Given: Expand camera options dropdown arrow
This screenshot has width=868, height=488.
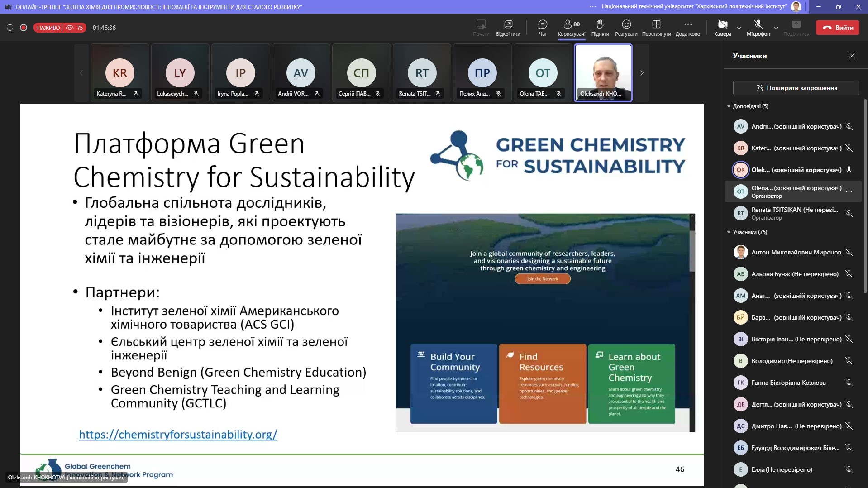Looking at the screenshot, I should [x=739, y=28].
